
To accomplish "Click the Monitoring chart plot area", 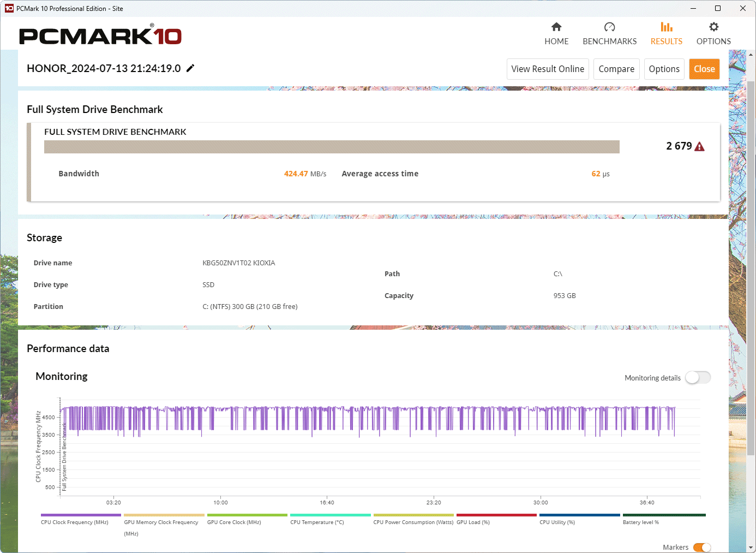I will pyautogui.click(x=380, y=448).
